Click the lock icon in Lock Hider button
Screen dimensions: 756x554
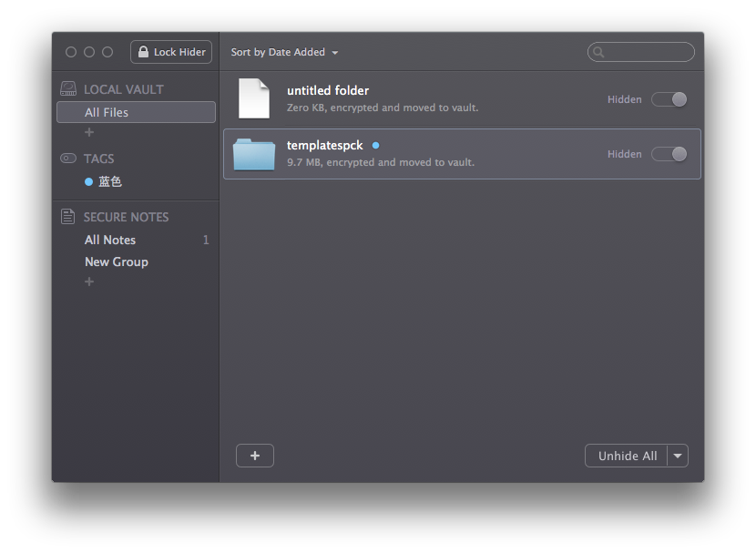pyautogui.click(x=143, y=52)
